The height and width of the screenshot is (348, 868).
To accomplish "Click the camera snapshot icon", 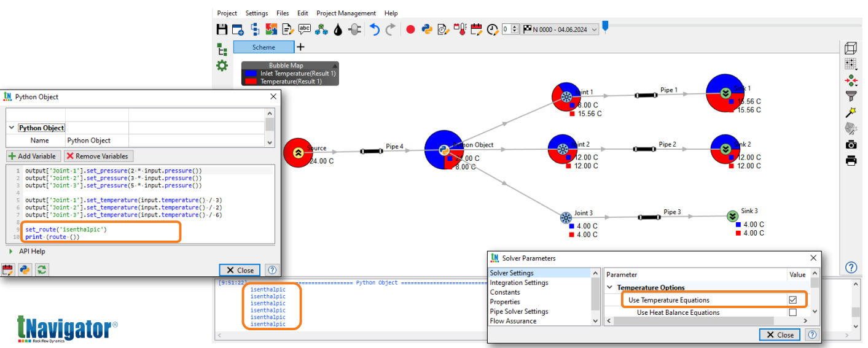I will coord(851,144).
